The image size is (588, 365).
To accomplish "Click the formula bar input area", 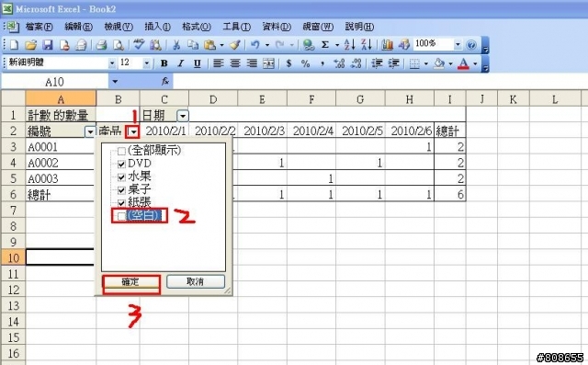I will [380, 81].
